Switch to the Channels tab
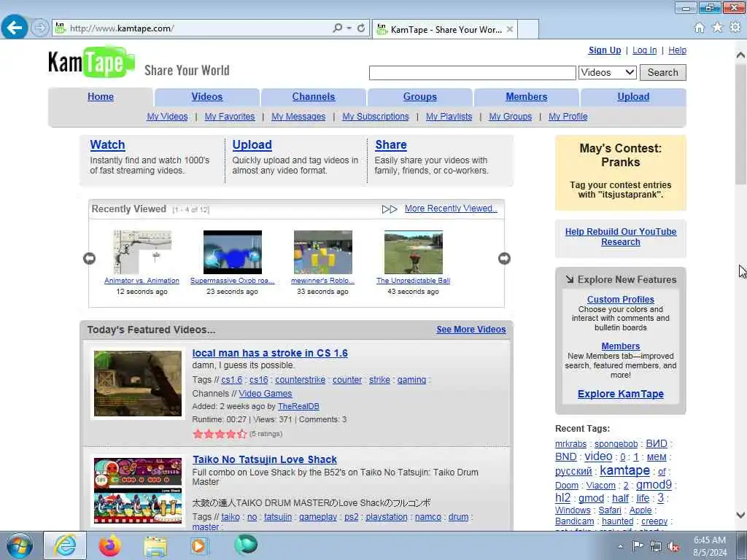Screen dimensions: 747x560 [314, 97]
